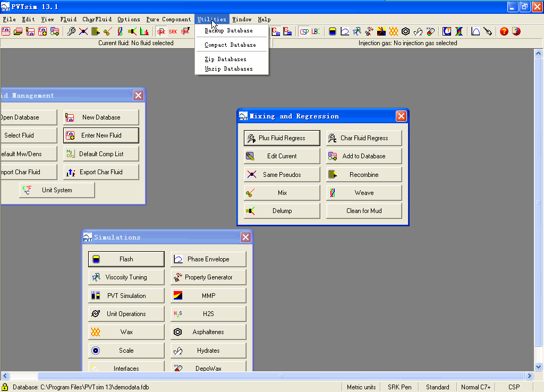Click the Mix toolbar icon
The image size is (544, 392).
pyautogui.click(x=107, y=31)
